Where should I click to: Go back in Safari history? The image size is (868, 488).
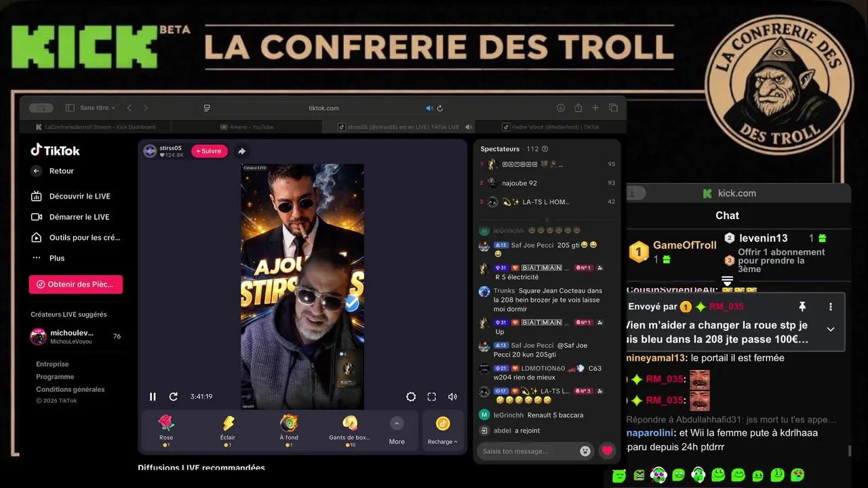tap(129, 108)
